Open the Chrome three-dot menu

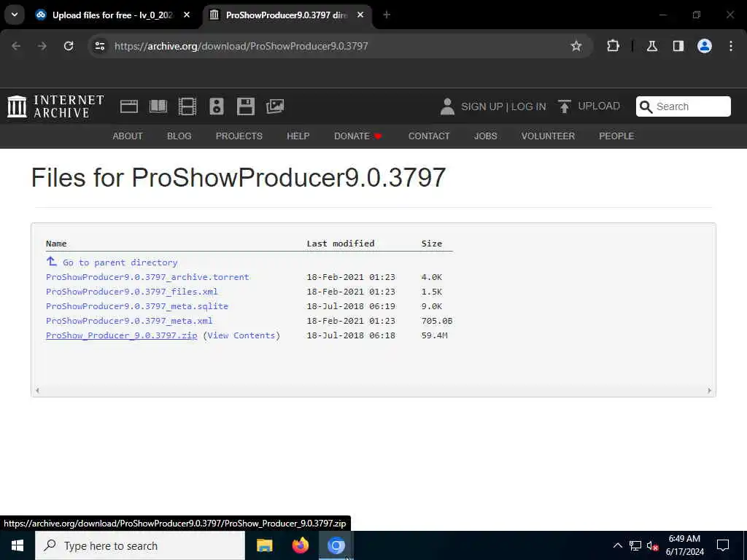point(730,46)
